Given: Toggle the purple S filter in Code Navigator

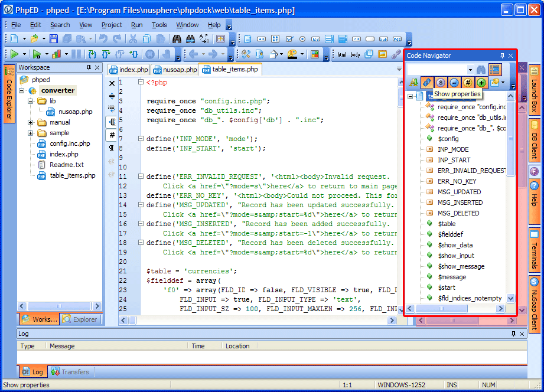Looking at the screenshot, I should (x=440, y=83).
